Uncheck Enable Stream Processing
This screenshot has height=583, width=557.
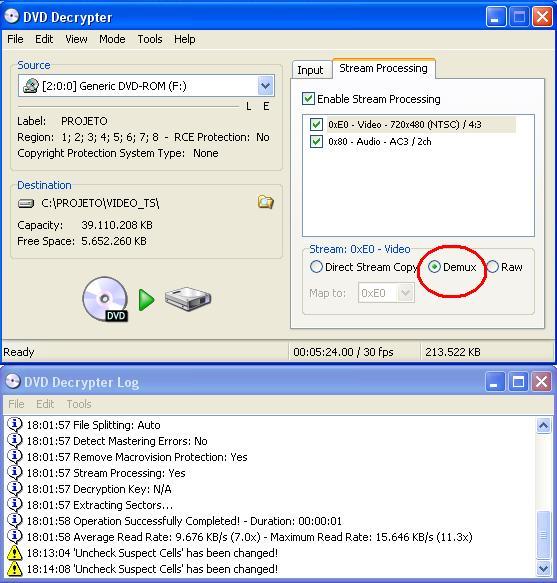(x=308, y=99)
